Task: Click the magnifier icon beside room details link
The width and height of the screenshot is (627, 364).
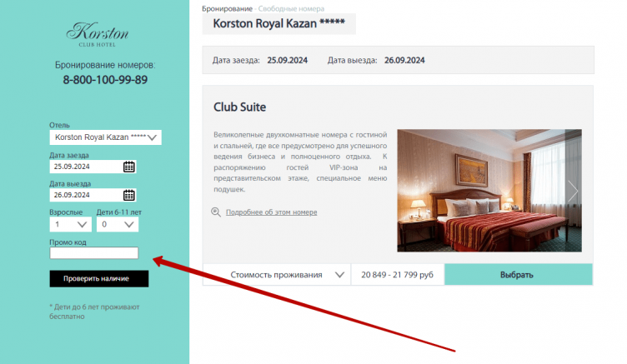Action: coord(216,212)
